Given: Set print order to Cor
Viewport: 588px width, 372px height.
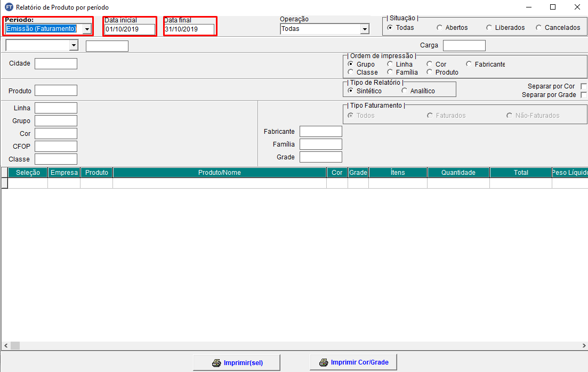Looking at the screenshot, I should pyautogui.click(x=429, y=64).
